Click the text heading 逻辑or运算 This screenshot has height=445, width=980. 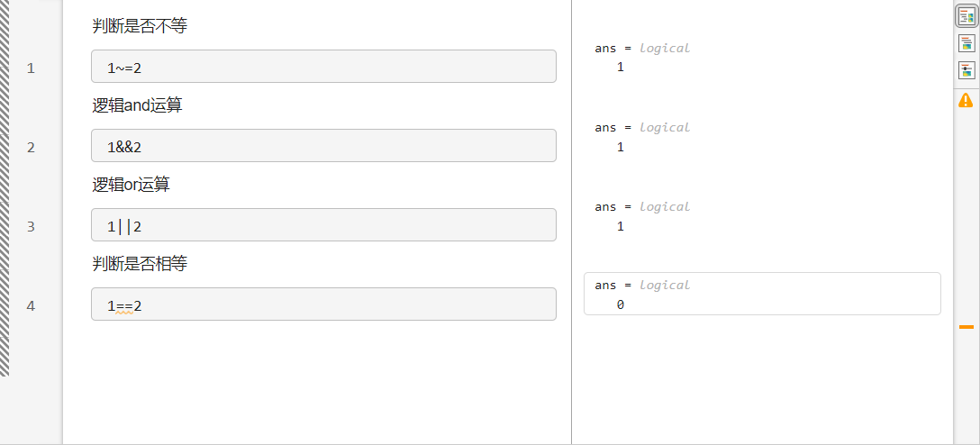(131, 185)
